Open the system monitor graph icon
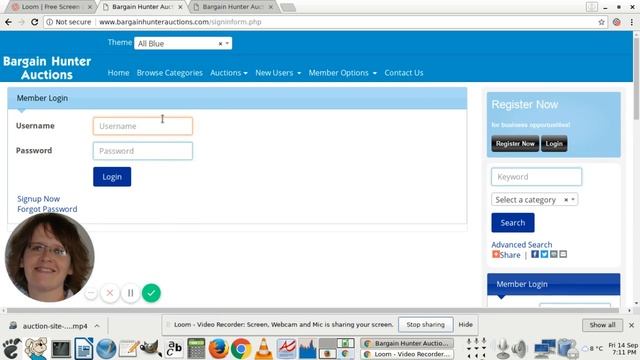640x360 pixels. click(308, 349)
